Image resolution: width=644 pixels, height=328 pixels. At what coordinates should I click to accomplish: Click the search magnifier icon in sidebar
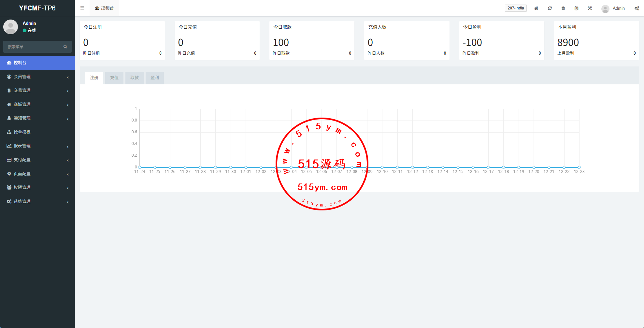pos(65,47)
